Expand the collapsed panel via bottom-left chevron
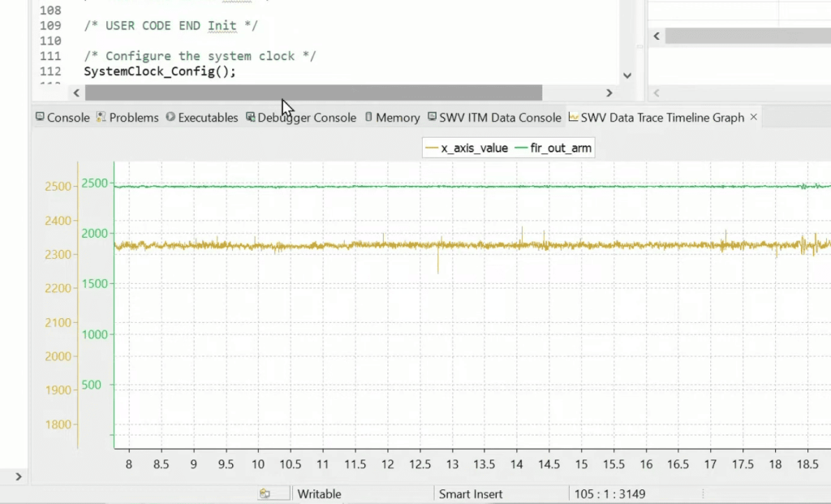Image resolution: width=831 pixels, height=504 pixels. pyautogui.click(x=18, y=477)
